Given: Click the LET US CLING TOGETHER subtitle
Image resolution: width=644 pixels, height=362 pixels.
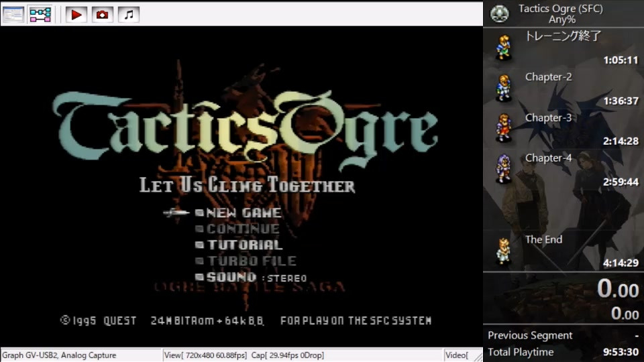Looking at the screenshot, I should coord(248,185).
